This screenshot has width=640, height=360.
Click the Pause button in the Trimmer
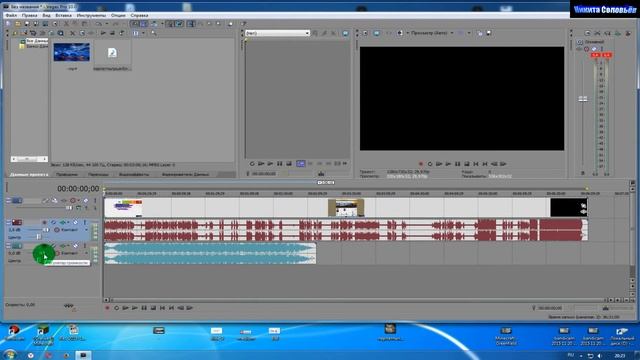point(280,164)
